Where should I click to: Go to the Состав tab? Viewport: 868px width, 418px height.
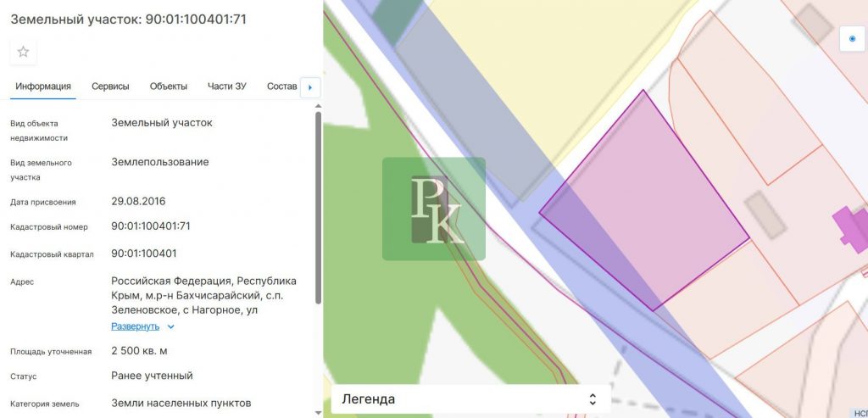tap(281, 86)
